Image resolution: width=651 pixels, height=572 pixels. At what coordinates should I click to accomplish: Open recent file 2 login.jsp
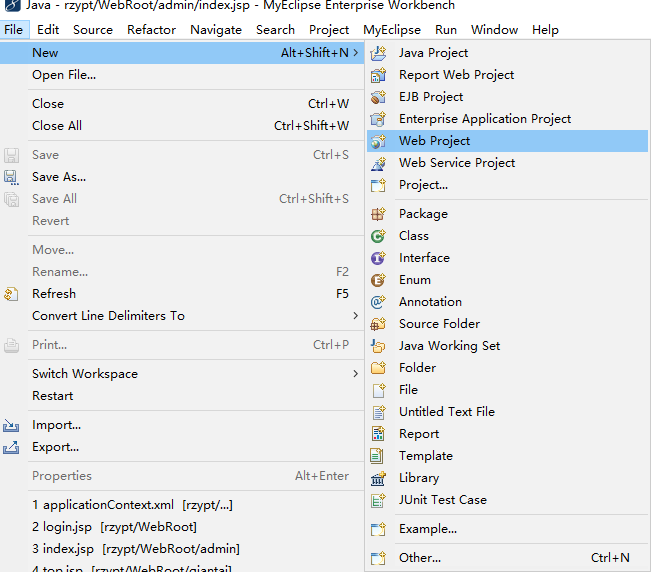tap(182, 527)
